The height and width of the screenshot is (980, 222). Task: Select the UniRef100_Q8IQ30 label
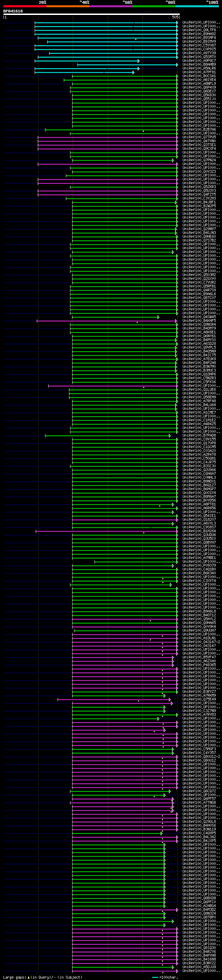[199, 948]
